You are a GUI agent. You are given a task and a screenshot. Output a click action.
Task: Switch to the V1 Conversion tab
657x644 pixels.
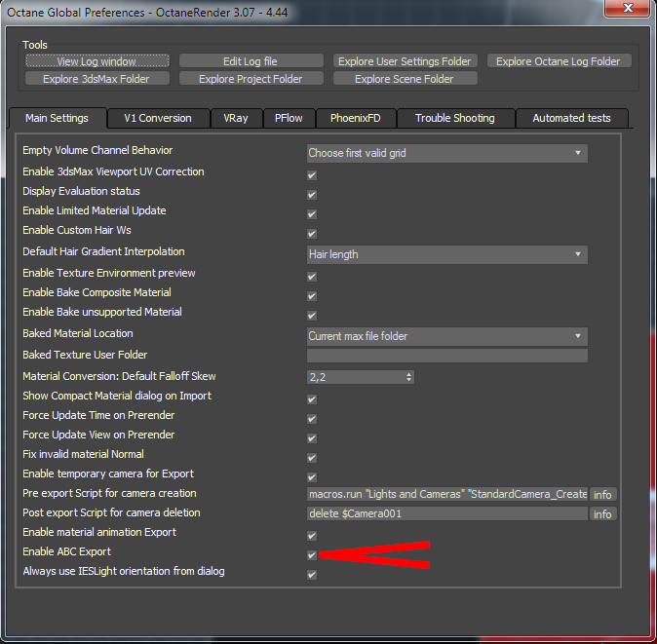pos(158,118)
